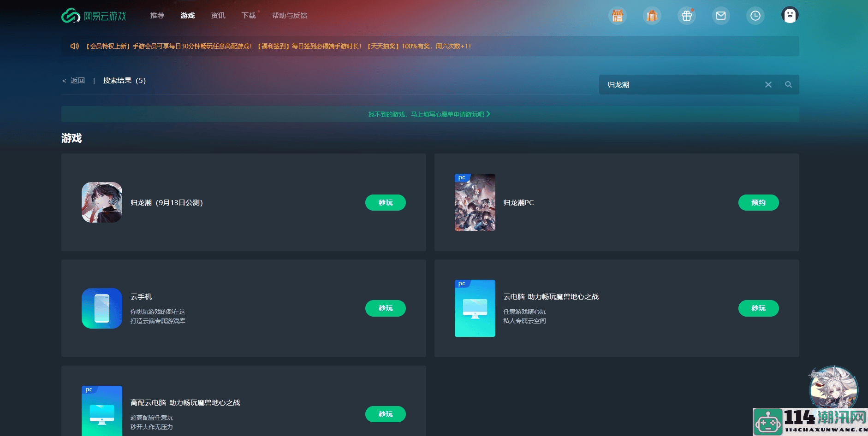Viewport: 868px width, 436px height.
Task: Click the 归龙潮PC cover thumbnail
Action: (x=475, y=202)
